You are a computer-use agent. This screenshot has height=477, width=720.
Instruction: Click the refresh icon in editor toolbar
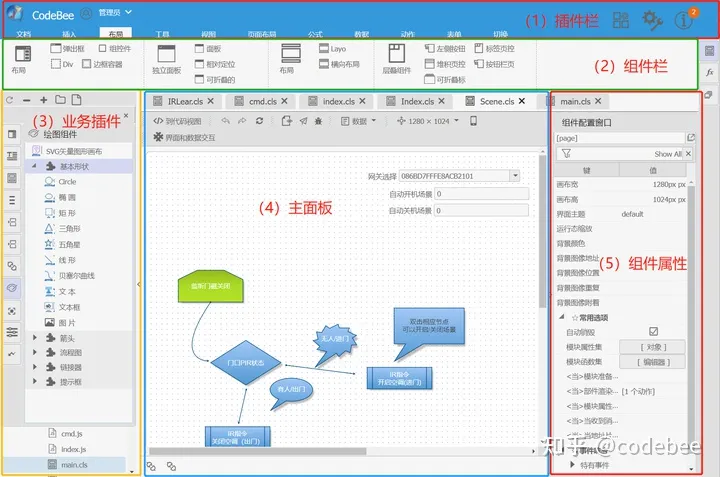260,120
